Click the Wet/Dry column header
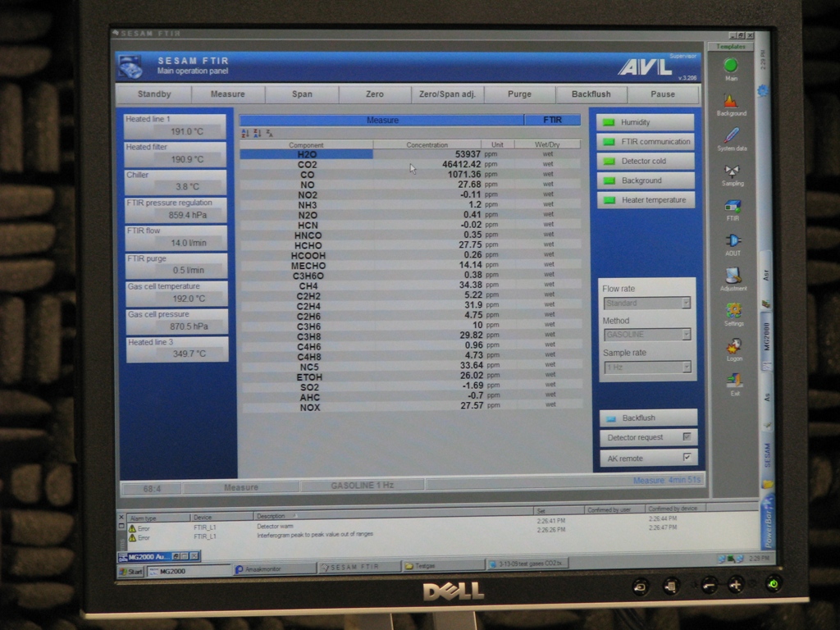The width and height of the screenshot is (840, 630). (547, 144)
